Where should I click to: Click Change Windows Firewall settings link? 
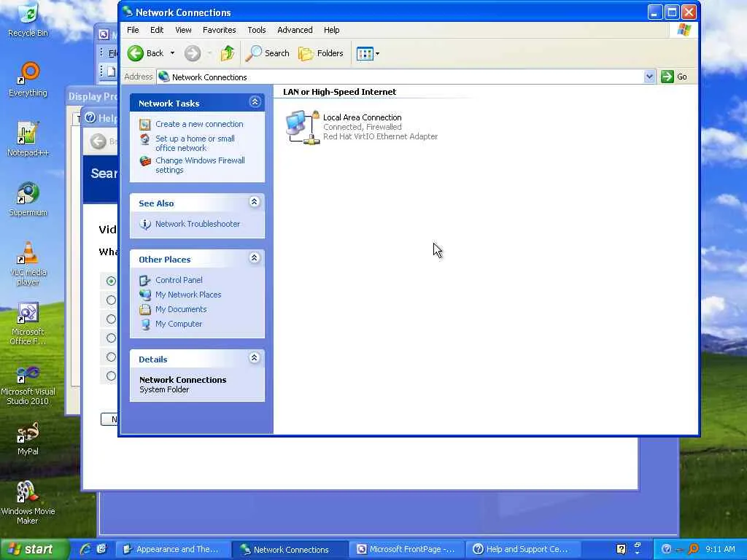pyautogui.click(x=200, y=166)
